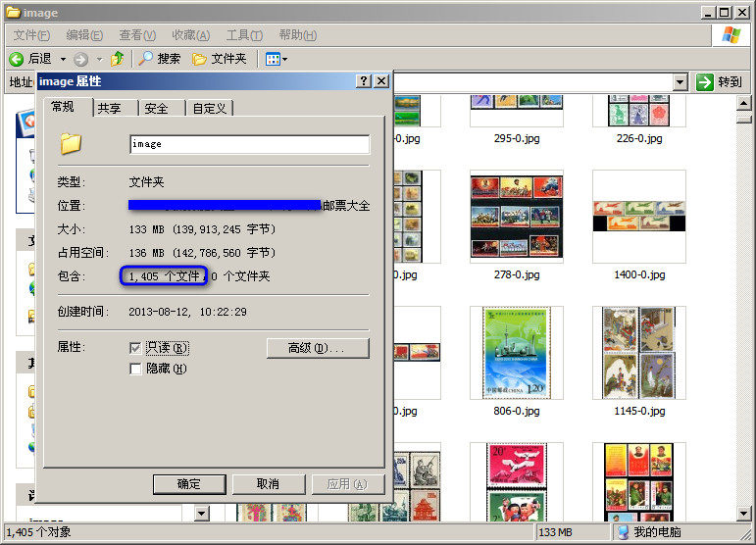Click the Windows flag logo
Screen dimensions: 756x545
[x=731, y=35]
